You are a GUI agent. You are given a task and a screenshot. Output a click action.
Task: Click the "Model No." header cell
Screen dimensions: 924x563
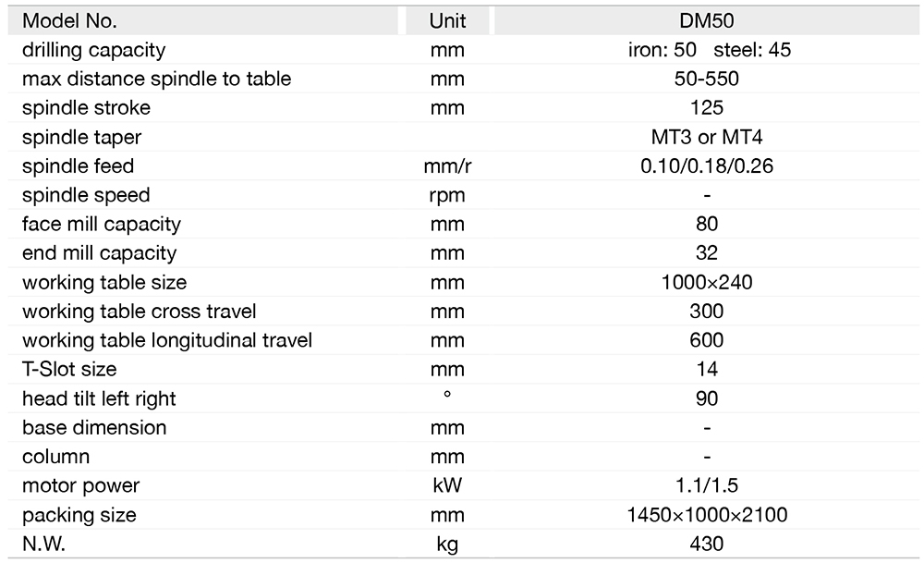click(69, 20)
